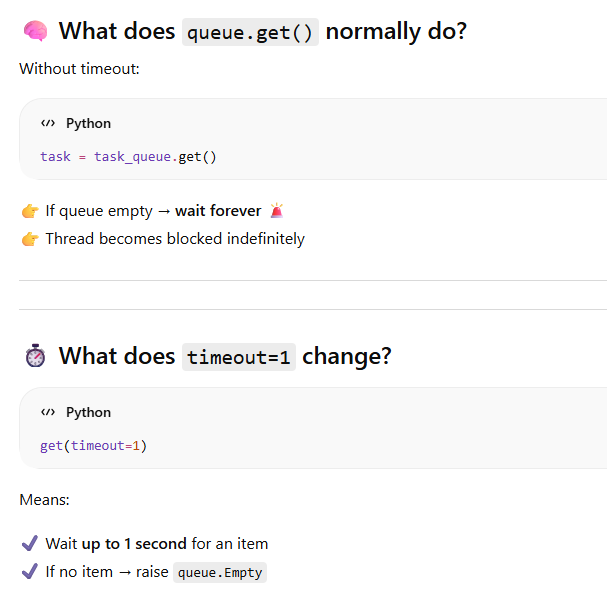Click the bold 'wait forever' text

pos(218,211)
